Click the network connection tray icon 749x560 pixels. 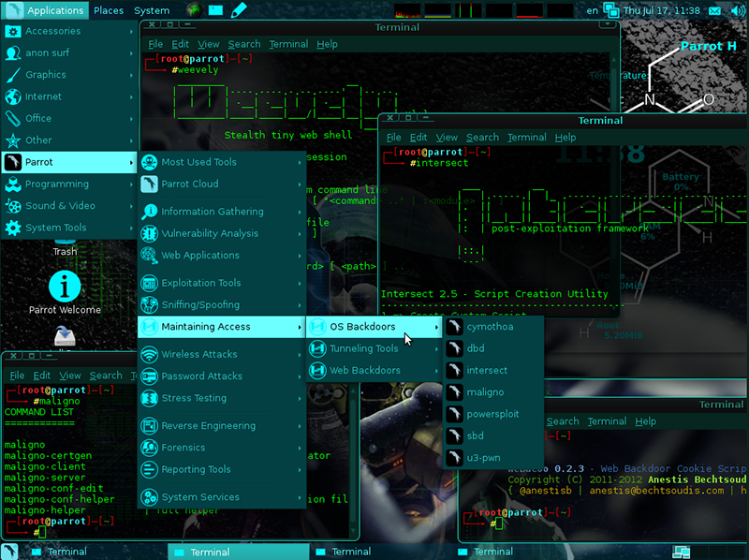coord(610,10)
